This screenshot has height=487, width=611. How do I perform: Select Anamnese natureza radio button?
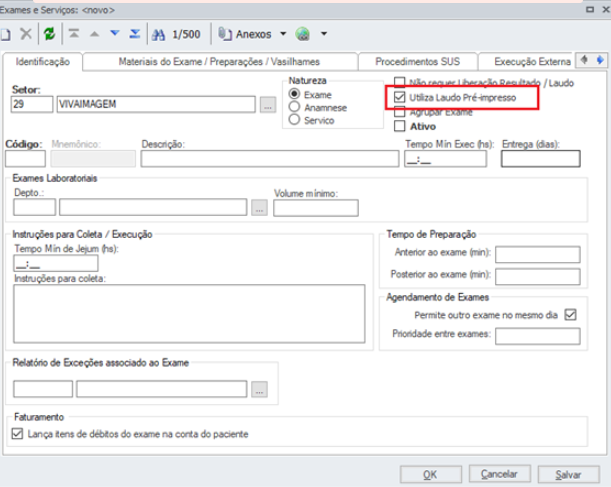pos(294,107)
